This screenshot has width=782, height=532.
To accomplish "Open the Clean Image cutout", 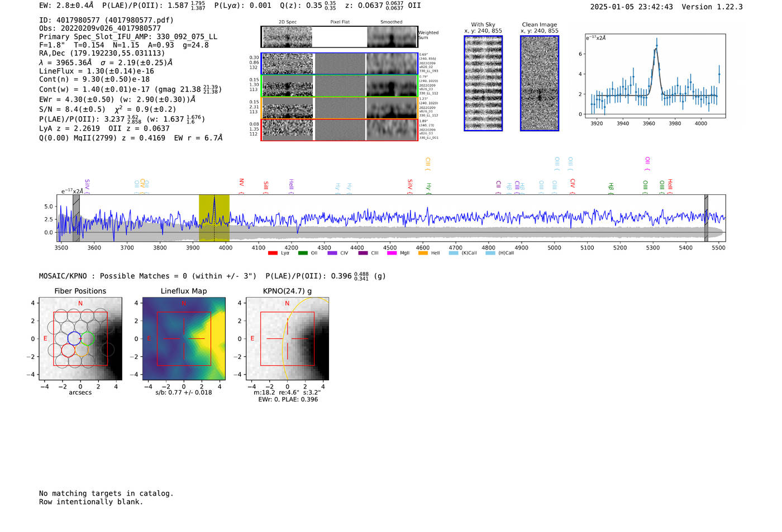I will 540,83.
